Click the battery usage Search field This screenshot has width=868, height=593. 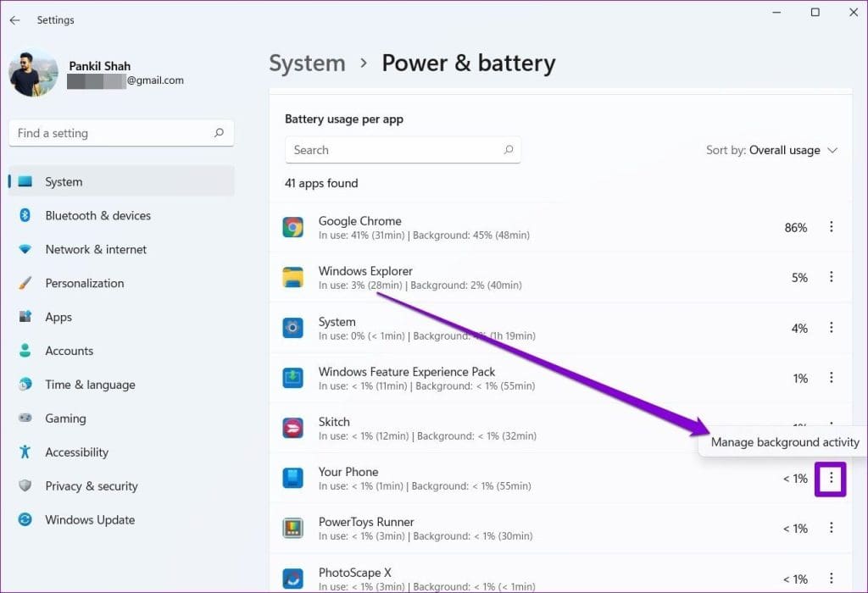[x=403, y=150]
